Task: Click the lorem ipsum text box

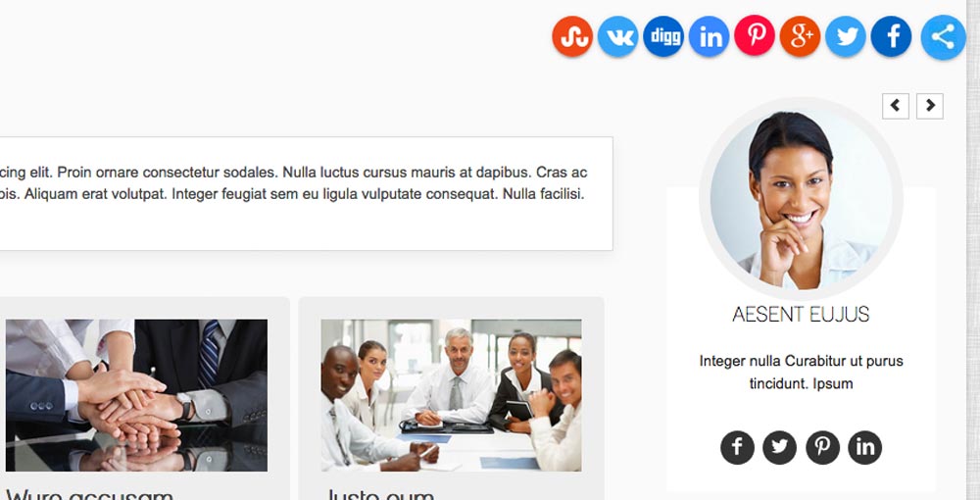Action: (306, 194)
